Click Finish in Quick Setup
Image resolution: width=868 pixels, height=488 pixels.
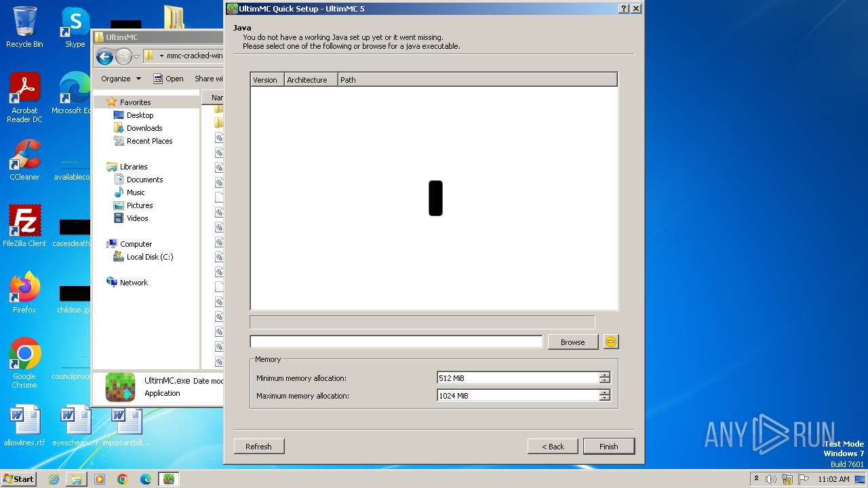pos(608,446)
